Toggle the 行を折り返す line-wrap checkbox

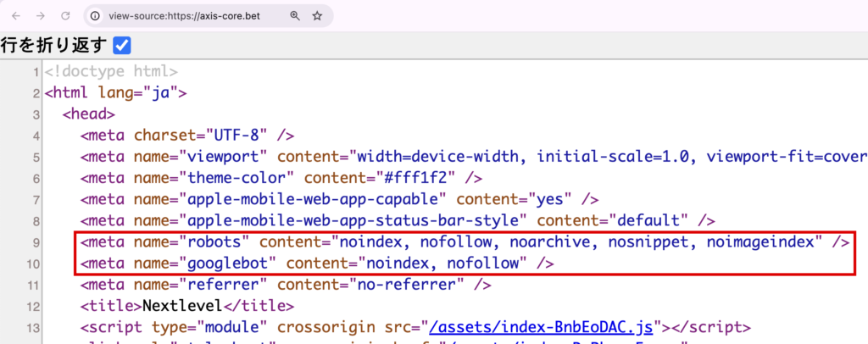point(122,46)
